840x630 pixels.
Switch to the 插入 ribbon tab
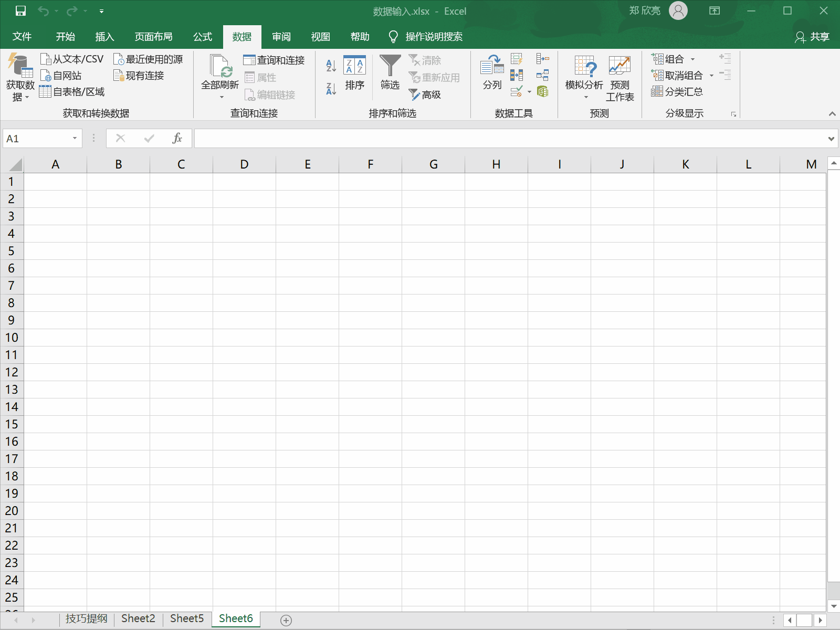point(104,37)
